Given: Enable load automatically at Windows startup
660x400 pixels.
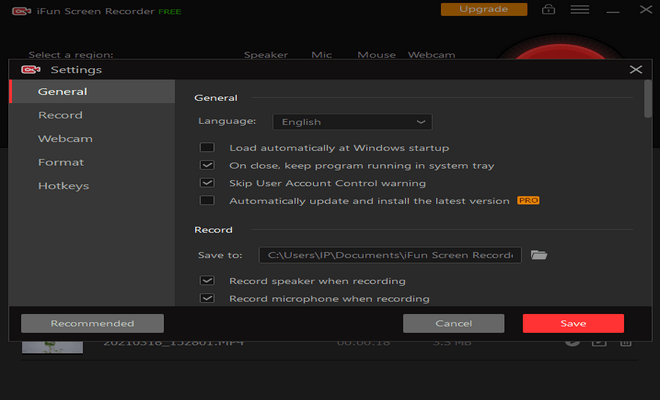Looking at the screenshot, I should [x=207, y=147].
